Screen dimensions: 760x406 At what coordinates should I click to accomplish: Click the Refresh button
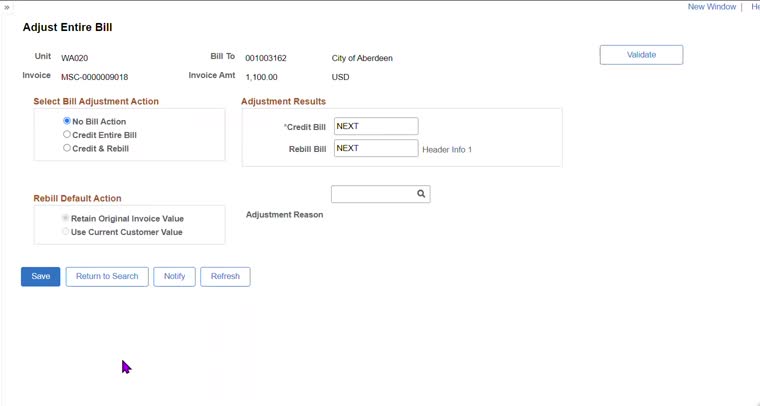[x=225, y=276]
